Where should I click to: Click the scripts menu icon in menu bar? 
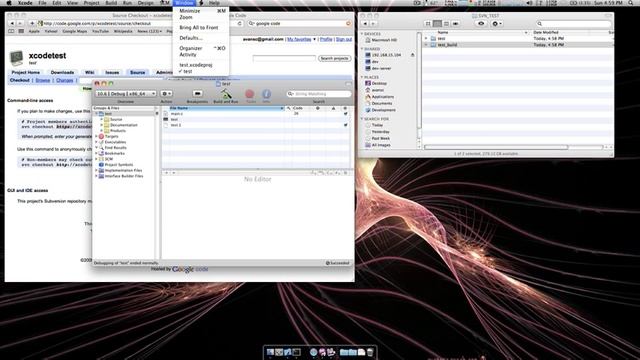tap(201, 3)
